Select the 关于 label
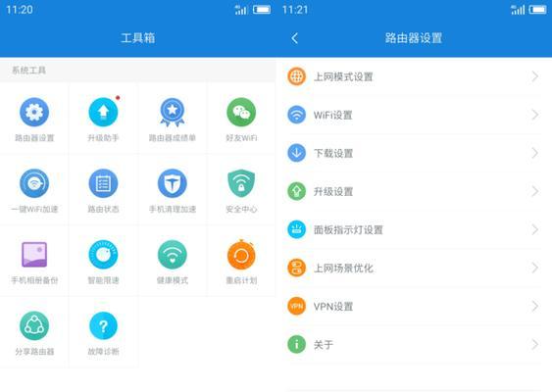The image size is (552, 392). (x=324, y=345)
